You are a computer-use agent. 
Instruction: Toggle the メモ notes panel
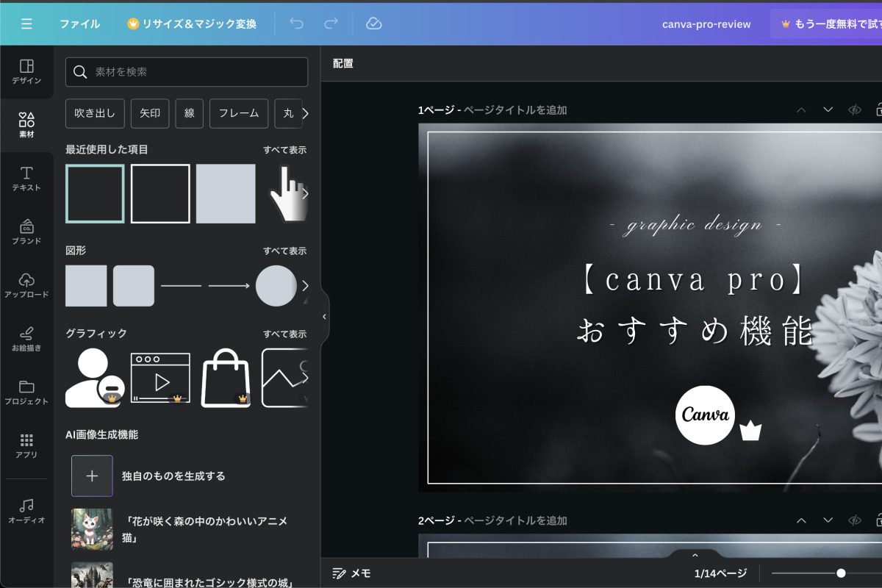coord(351,573)
